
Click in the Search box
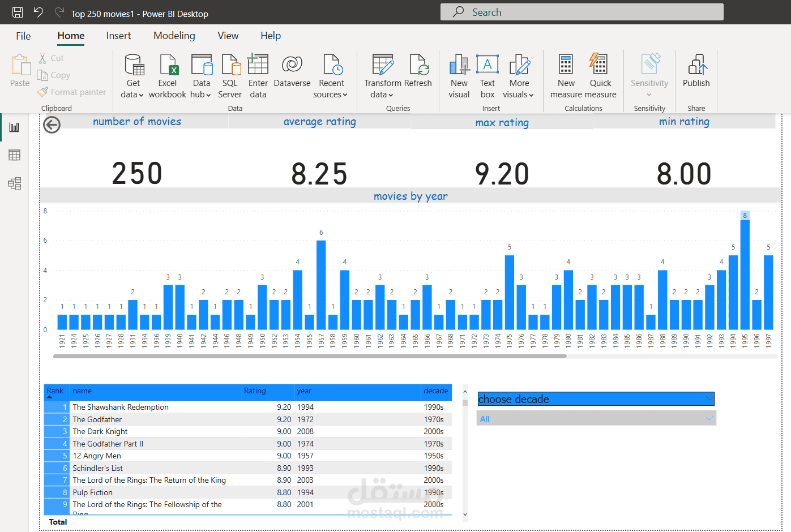click(582, 12)
